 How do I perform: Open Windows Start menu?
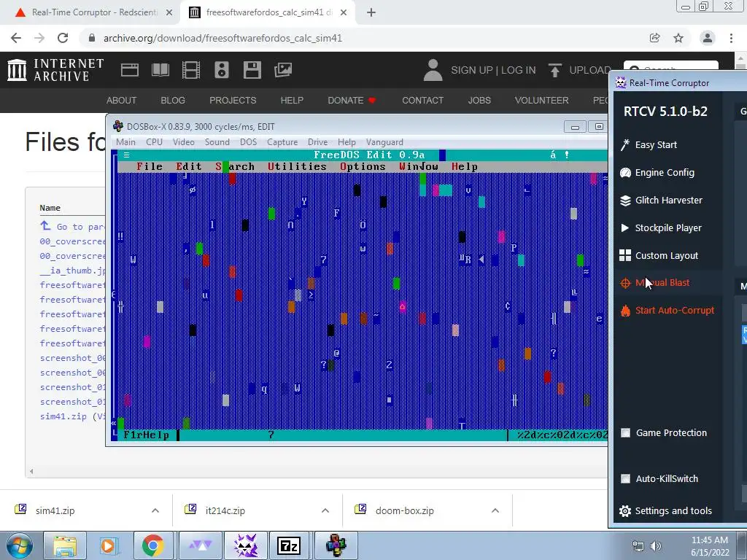tap(20, 545)
